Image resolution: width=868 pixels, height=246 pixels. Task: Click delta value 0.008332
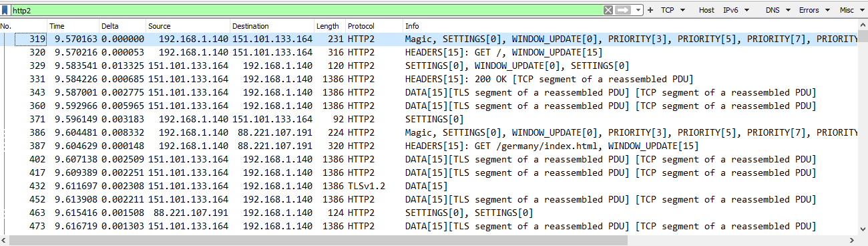pyautogui.click(x=122, y=132)
